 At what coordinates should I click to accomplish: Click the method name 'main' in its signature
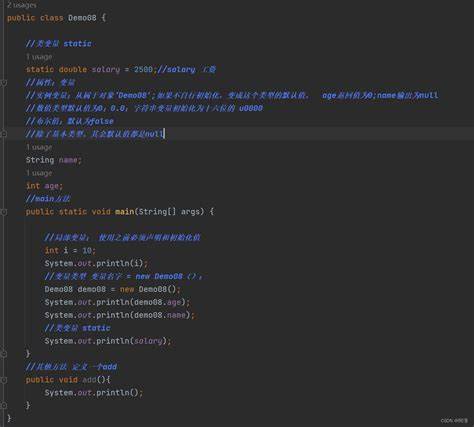click(x=125, y=212)
